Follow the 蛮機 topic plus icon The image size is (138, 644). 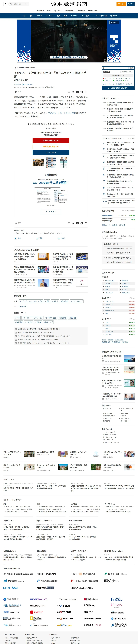coord(37,238)
